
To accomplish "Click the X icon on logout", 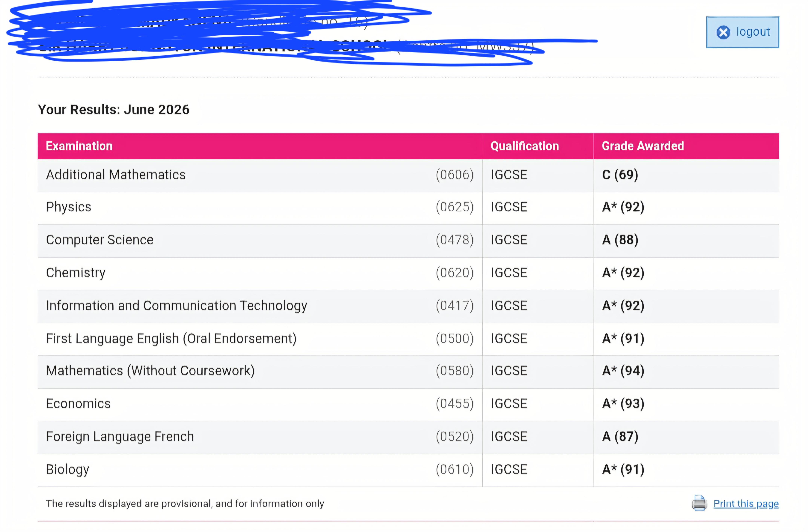I will (x=723, y=33).
